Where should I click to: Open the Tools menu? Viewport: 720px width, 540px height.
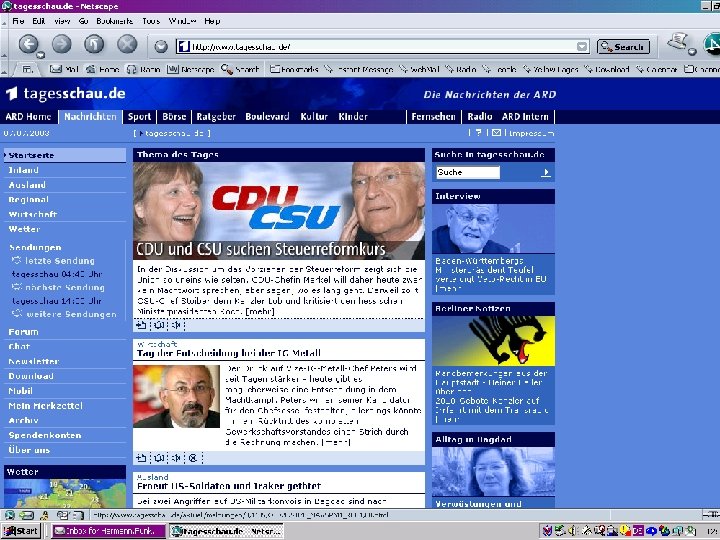pos(151,21)
